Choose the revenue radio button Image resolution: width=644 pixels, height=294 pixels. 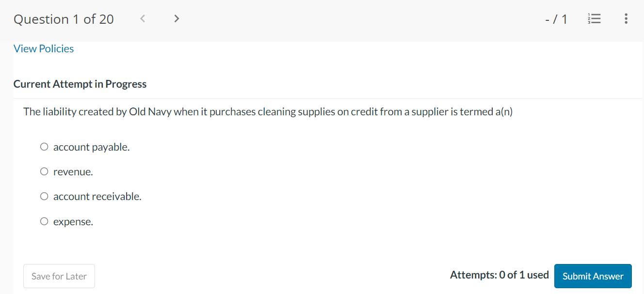click(44, 171)
